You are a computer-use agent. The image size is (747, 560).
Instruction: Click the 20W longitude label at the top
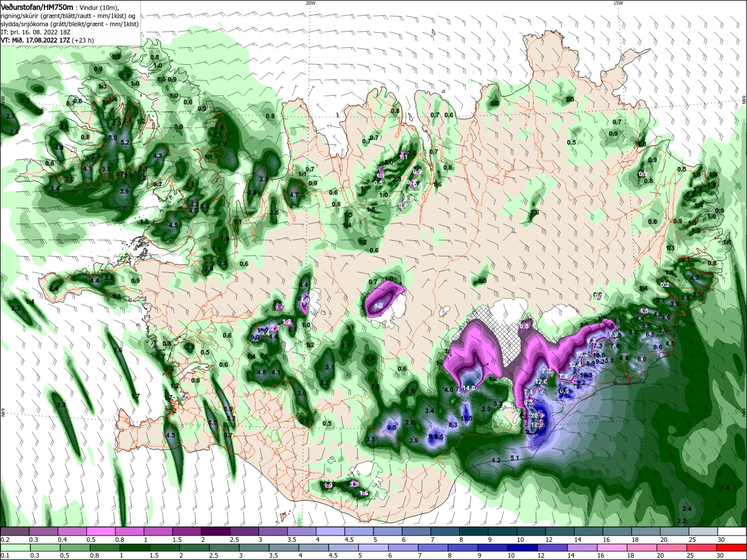coord(310,3)
